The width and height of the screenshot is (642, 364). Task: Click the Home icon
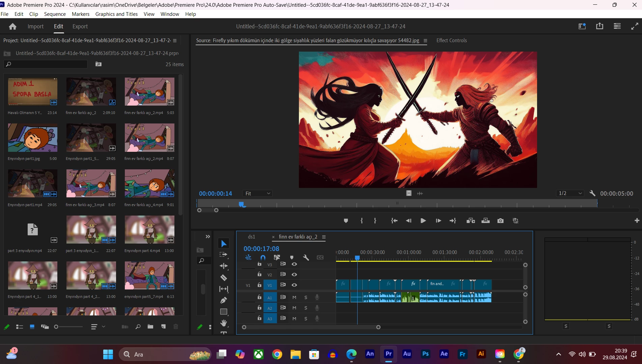point(13,26)
